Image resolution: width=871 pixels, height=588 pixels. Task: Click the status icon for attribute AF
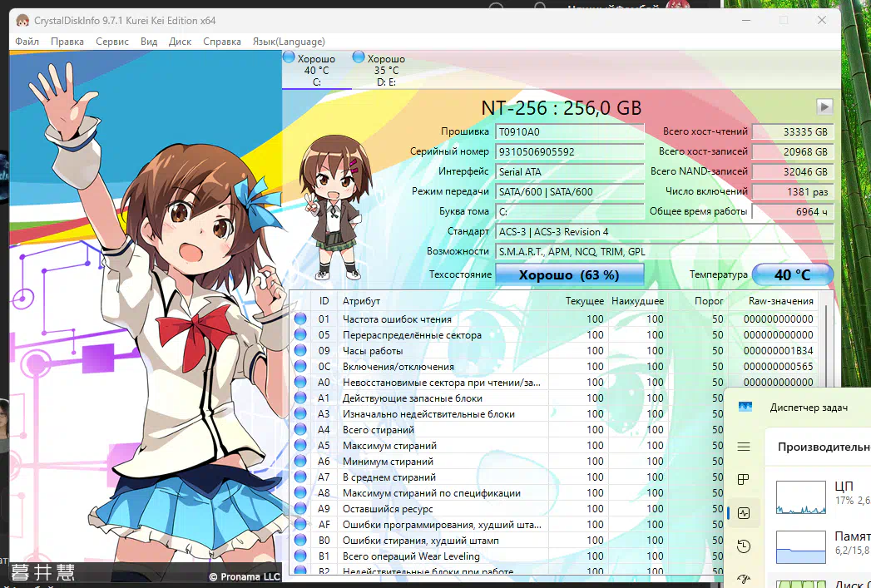click(300, 524)
